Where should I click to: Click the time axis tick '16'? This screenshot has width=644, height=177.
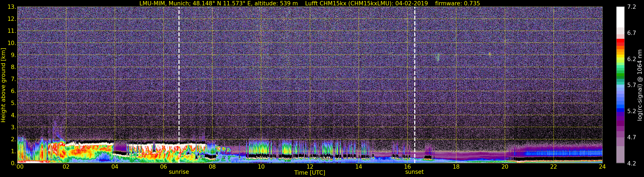coord(407,167)
